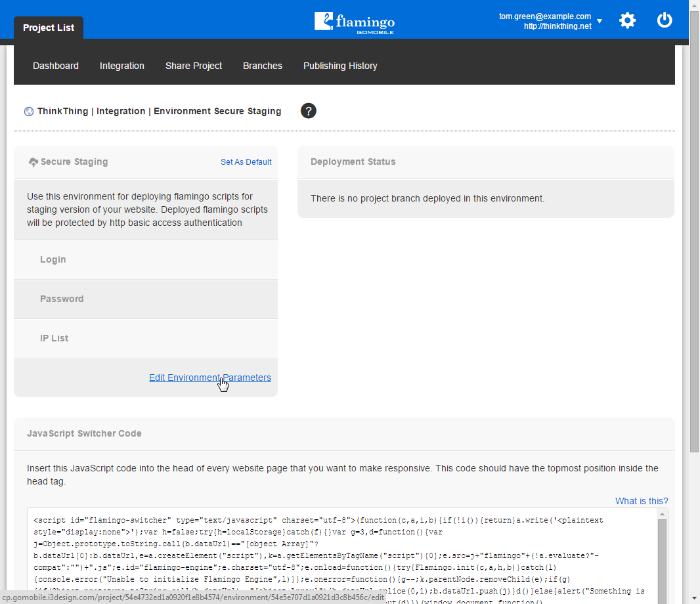Click the code box scroll up arrow

[663, 514]
